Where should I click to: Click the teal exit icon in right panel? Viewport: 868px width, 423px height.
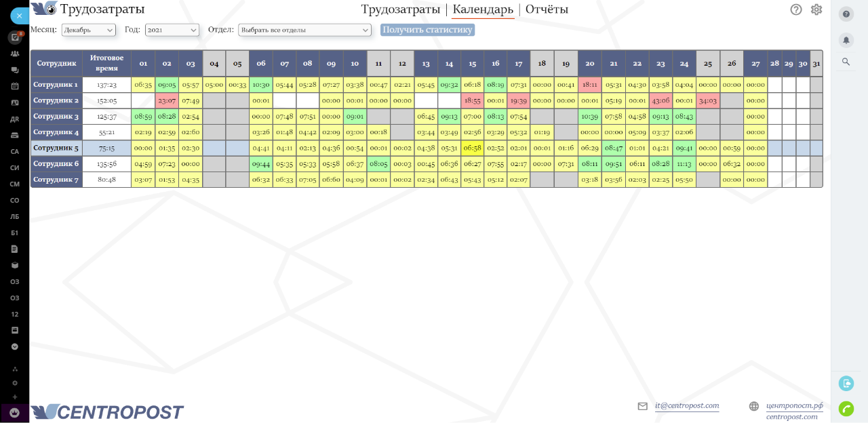[x=846, y=383]
